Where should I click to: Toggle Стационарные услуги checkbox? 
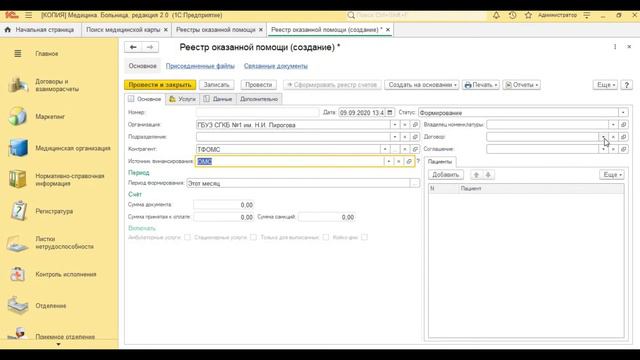click(253, 237)
